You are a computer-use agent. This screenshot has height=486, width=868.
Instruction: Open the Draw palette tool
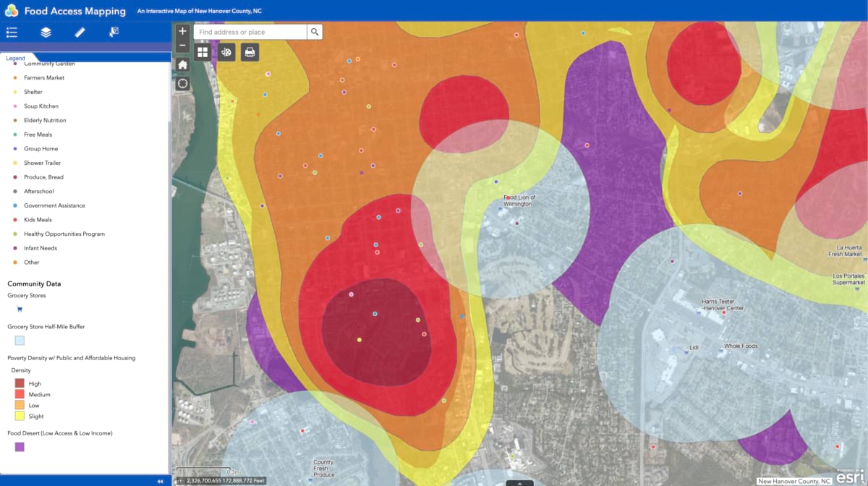226,52
